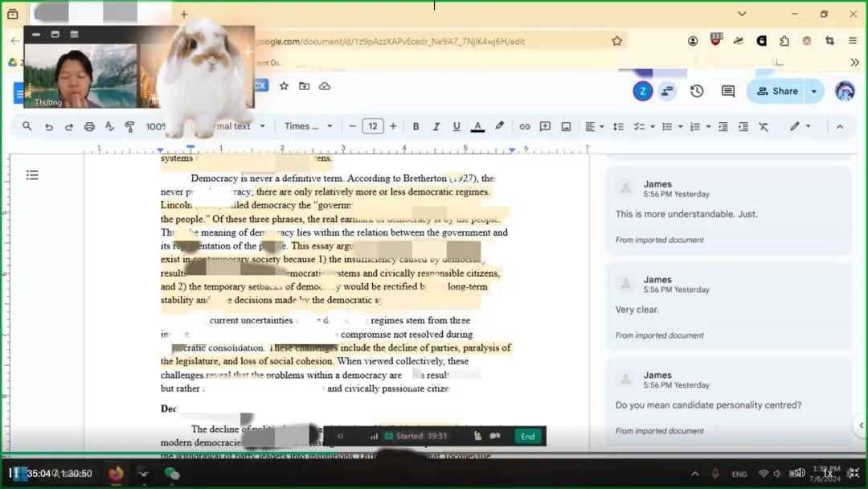
Task: Clear formatting from selection
Action: click(x=764, y=127)
